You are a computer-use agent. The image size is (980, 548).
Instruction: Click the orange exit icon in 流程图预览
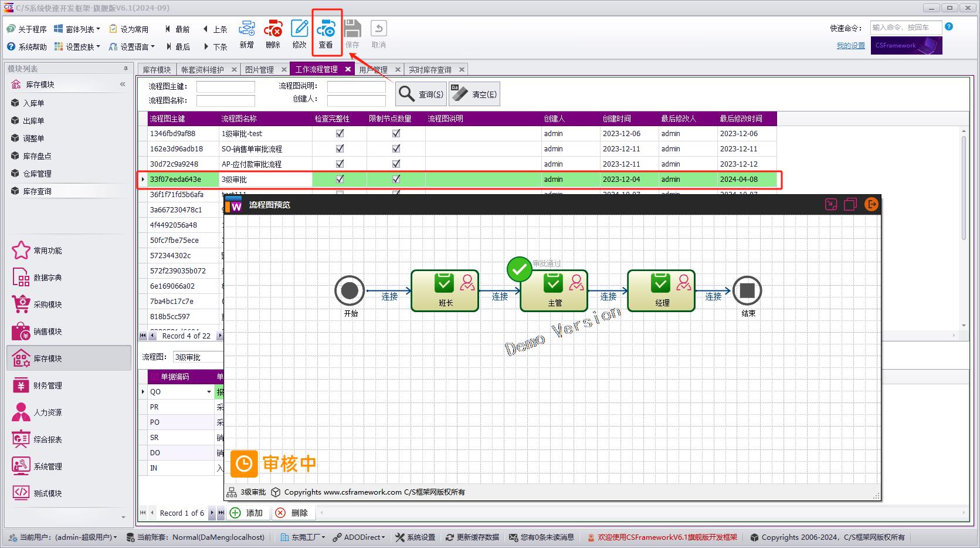(871, 204)
